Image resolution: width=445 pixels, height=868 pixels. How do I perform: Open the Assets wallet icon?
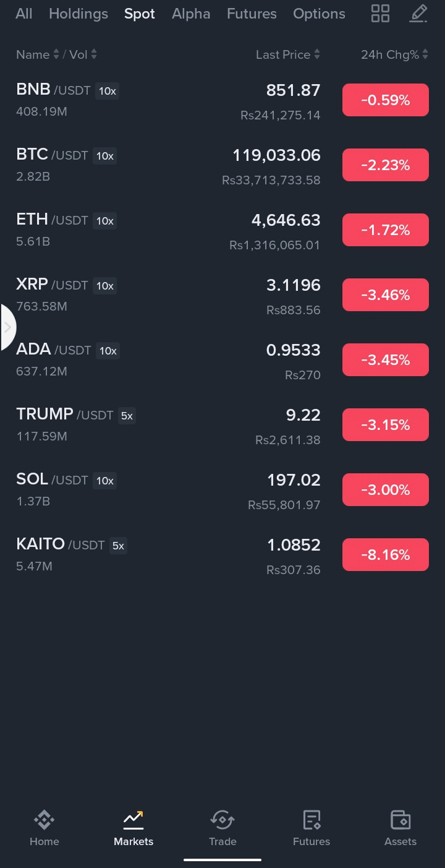pos(400,820)
